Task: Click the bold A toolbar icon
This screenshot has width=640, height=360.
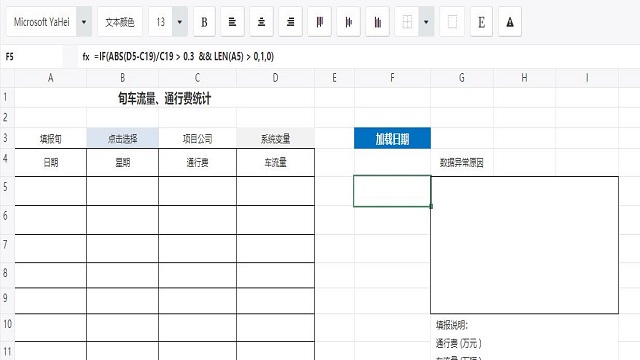Action: tap(510, 22)
